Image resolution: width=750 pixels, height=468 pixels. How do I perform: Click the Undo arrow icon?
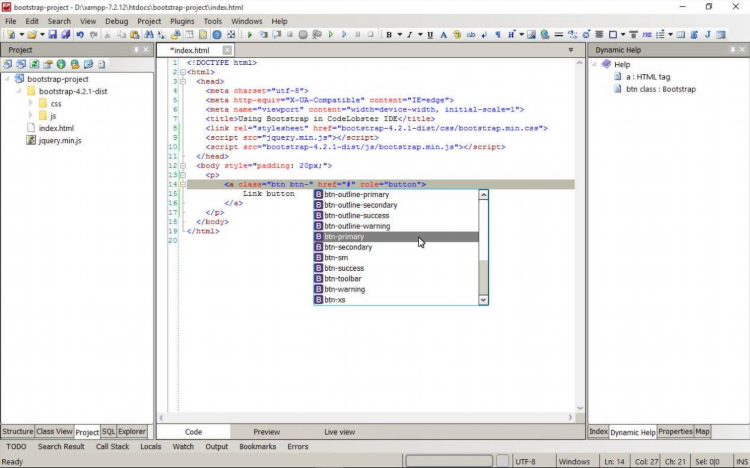click(80, 34)
